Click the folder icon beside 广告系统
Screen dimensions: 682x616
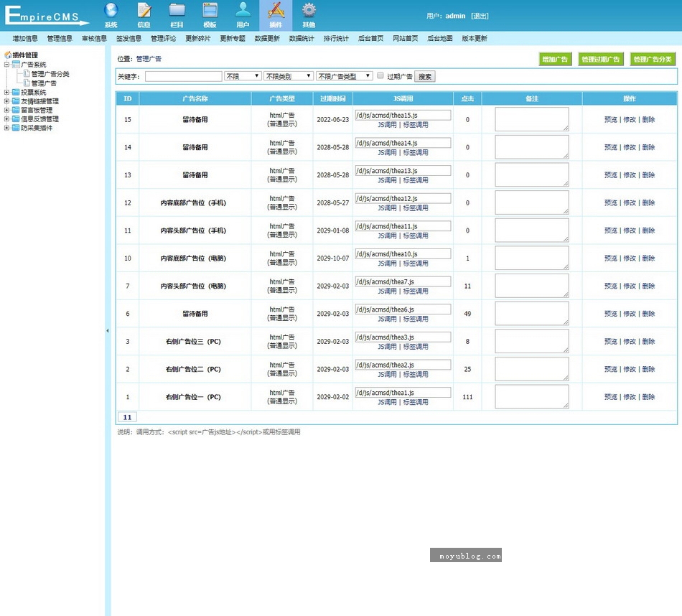coord(16,65)
